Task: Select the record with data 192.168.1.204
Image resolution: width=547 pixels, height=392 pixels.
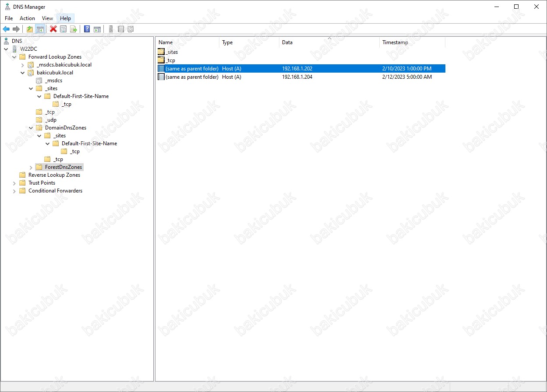Action: pos(301,77)
